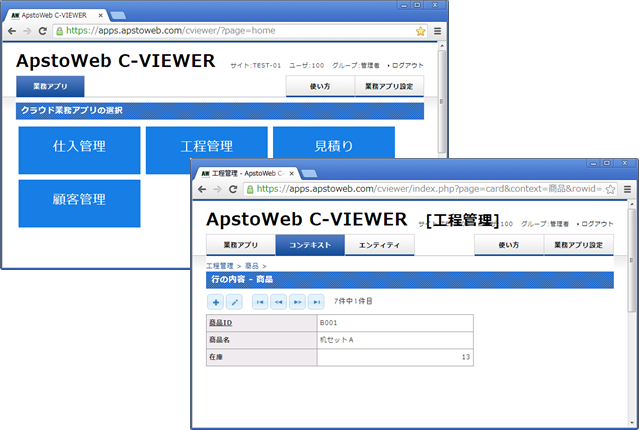The image size is (639, 430).
Task: Click the 在庫 value 13 cell
Action: pyautogui.click(x=395, y=357)
